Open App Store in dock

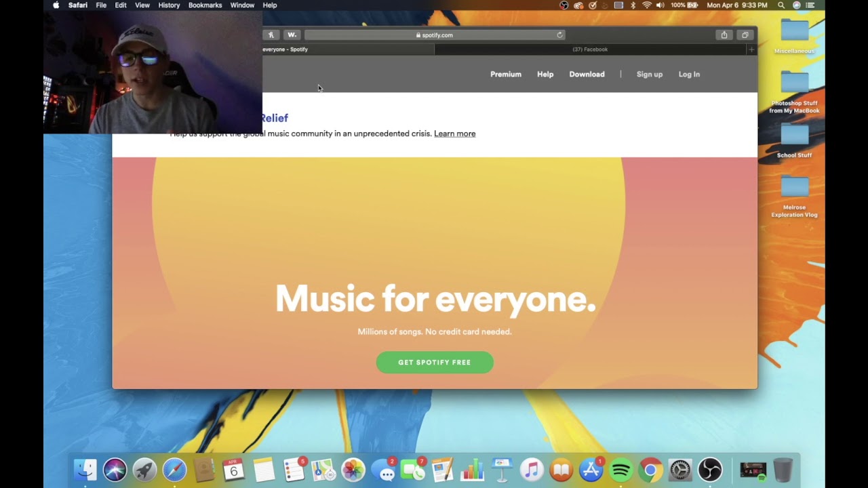pyautogui.click(x=591, y=470)
